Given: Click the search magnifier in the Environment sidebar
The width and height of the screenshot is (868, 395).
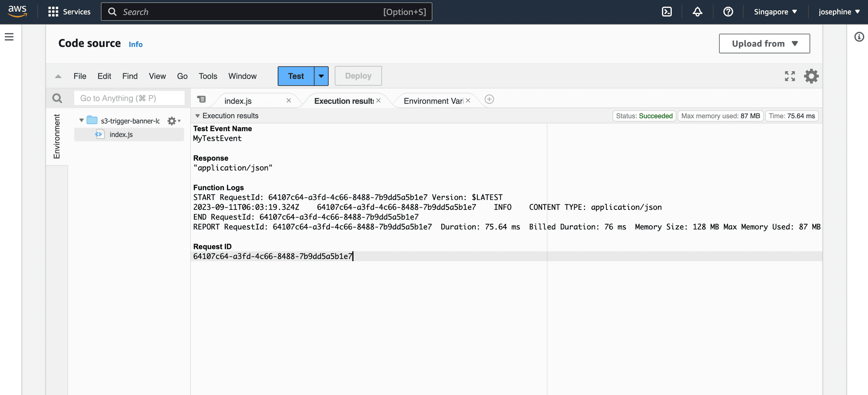Looking at the screenshot, I should pos(57,98).
